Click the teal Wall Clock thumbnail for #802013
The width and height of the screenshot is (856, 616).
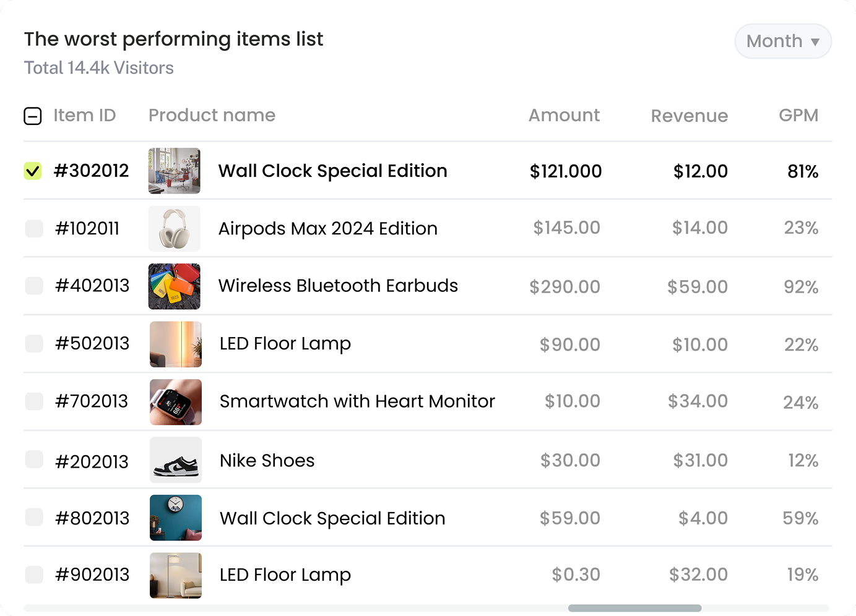176,518
